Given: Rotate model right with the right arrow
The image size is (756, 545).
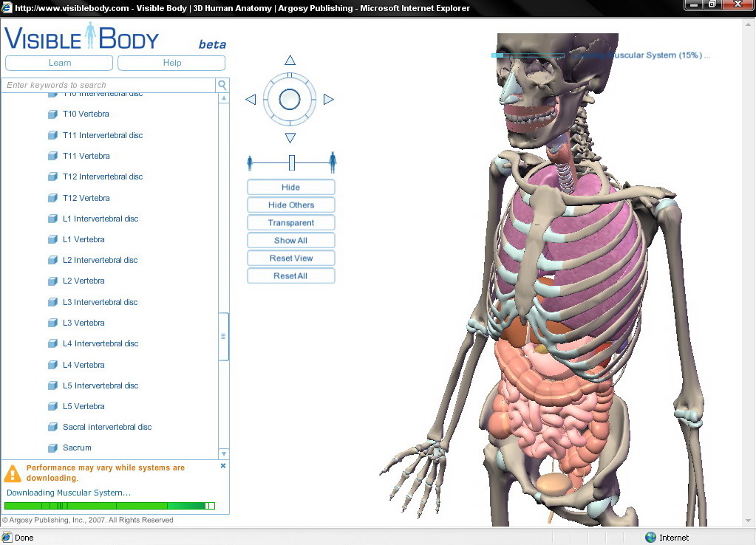Looking at the screenshot, I should (x=328, y=99).
